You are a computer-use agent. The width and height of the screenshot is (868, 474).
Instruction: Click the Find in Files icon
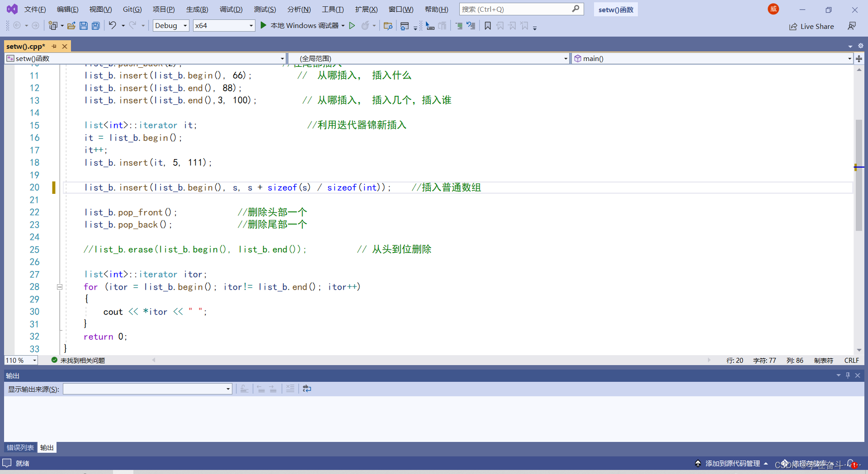point(388,26)
